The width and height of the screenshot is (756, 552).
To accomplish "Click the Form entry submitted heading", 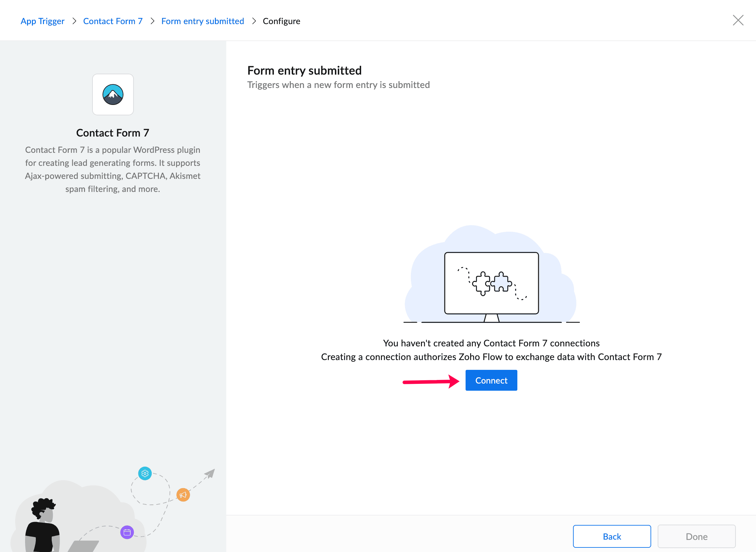I will click(x=304, y=70).
